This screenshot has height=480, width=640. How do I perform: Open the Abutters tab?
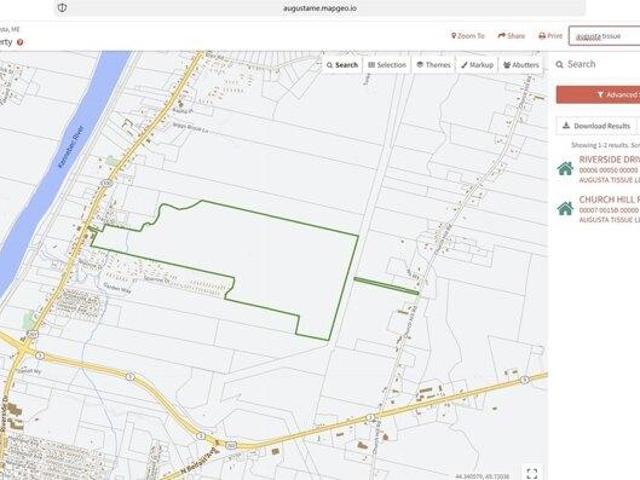(521, 65)
